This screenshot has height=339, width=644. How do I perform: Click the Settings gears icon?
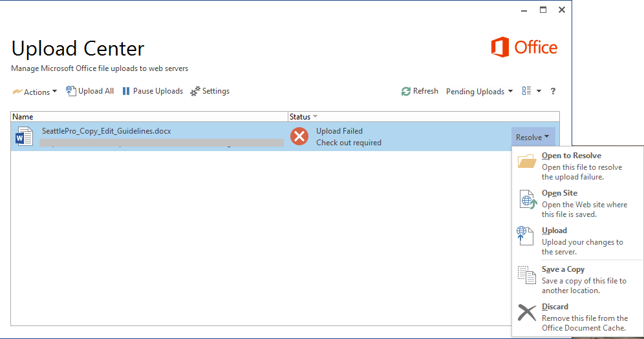[195, 91]
